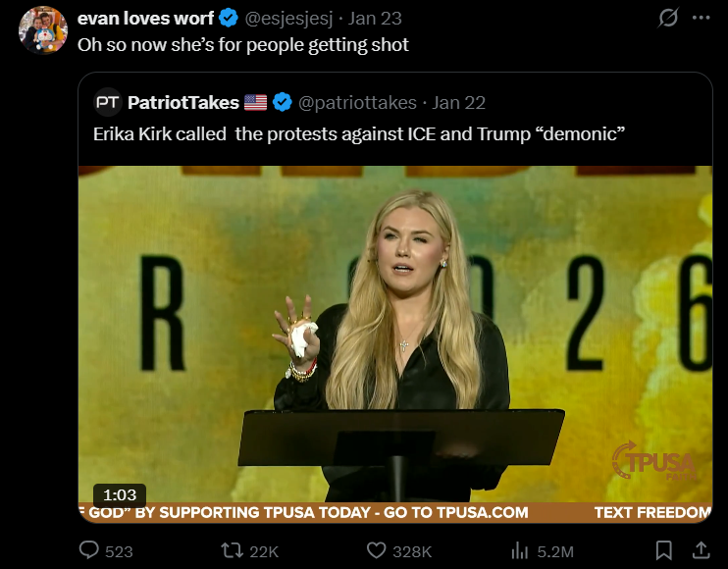Play the Erika Kirk video
This screenshot has width=728, height=569.
[x=395, y=344]
